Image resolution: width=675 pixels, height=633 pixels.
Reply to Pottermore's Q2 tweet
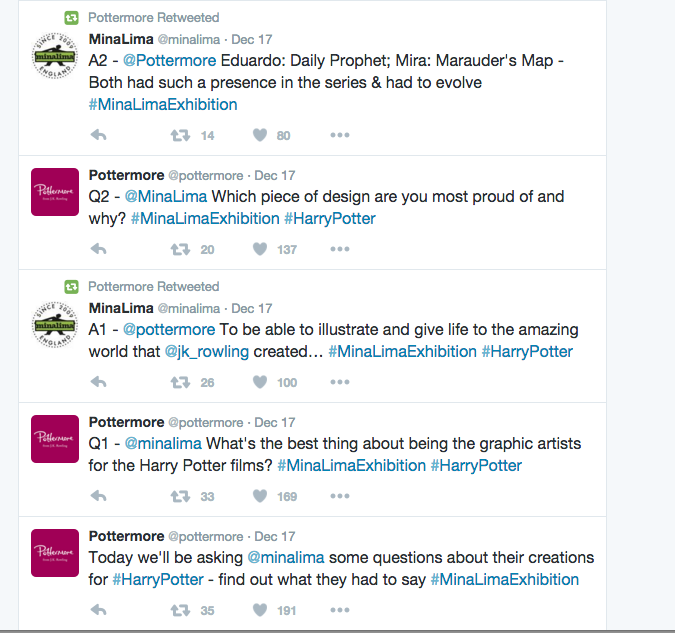click(x=99, y=249)
